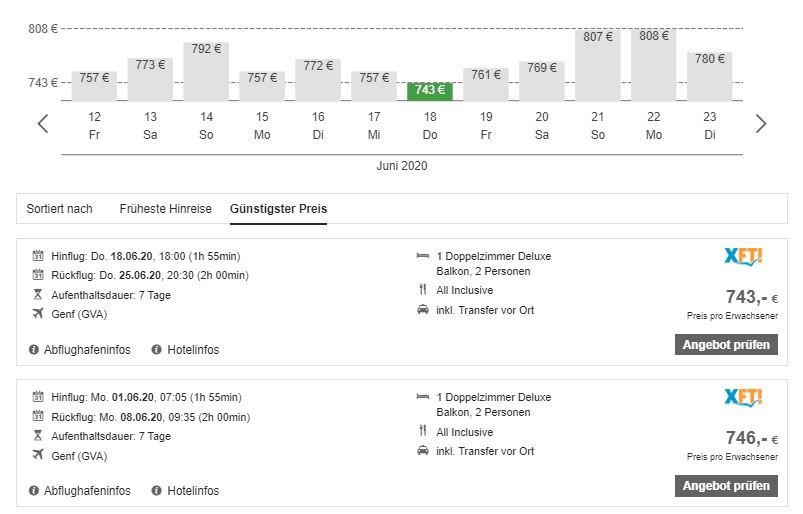Click the 761 € bar for Friday 19
The image size is (803, 514).
pyautogui.click(x=486, y=84)
